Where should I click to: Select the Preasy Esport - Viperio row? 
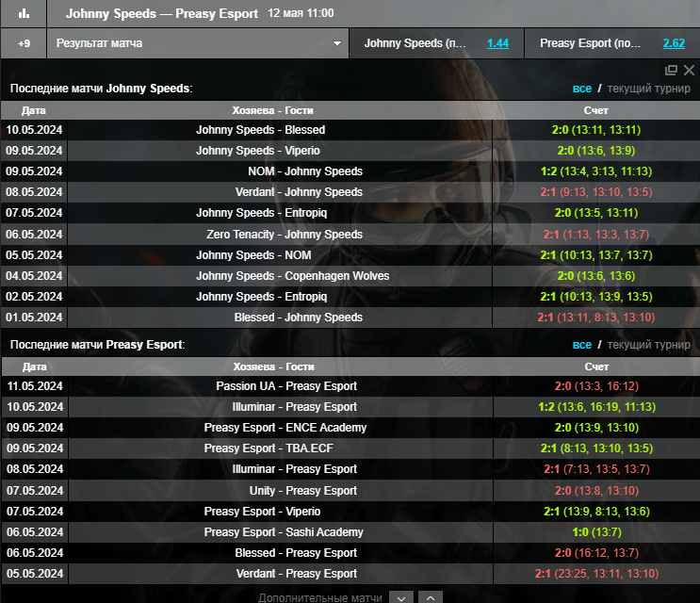350,511
